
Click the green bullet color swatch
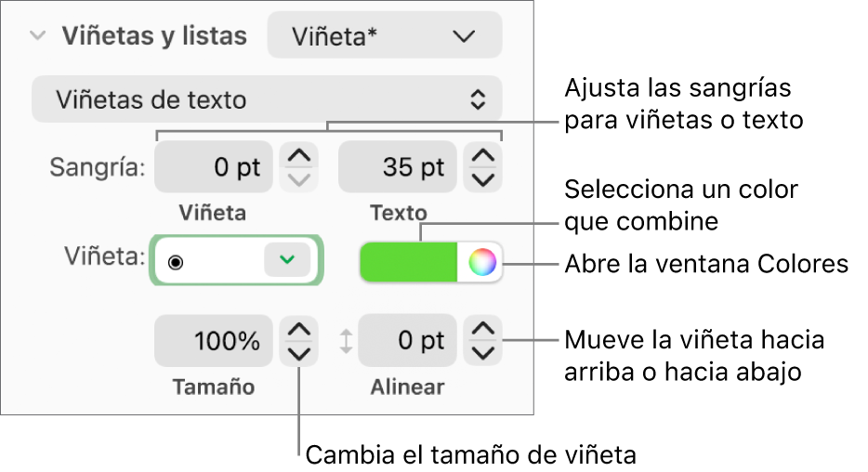click(408, 263)
